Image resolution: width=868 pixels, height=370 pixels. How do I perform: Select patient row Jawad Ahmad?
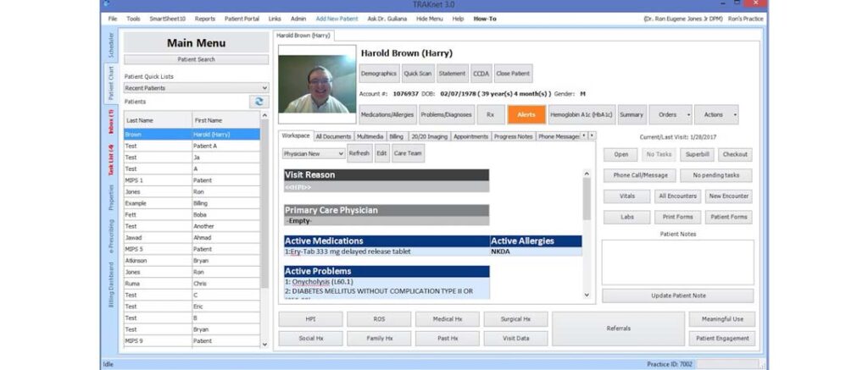coord(192,238)
